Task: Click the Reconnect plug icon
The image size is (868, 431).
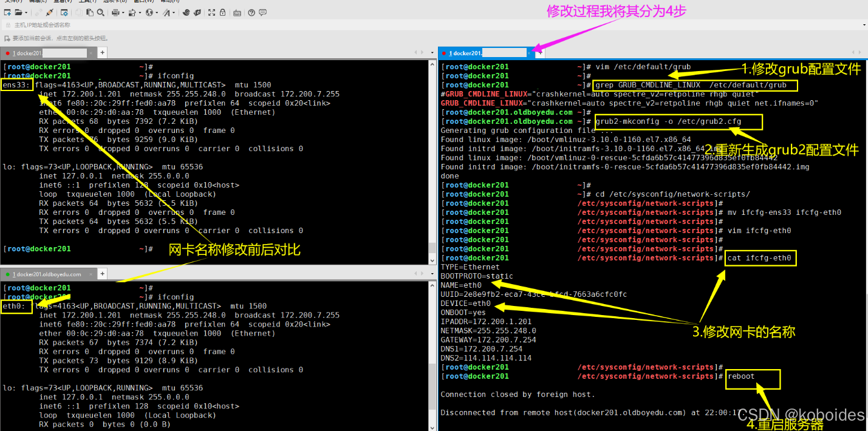Action: point(50,13)
